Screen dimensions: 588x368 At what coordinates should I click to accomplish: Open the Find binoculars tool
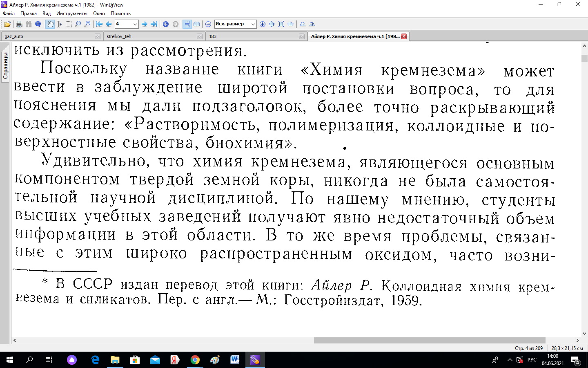[x=29, y=24]
